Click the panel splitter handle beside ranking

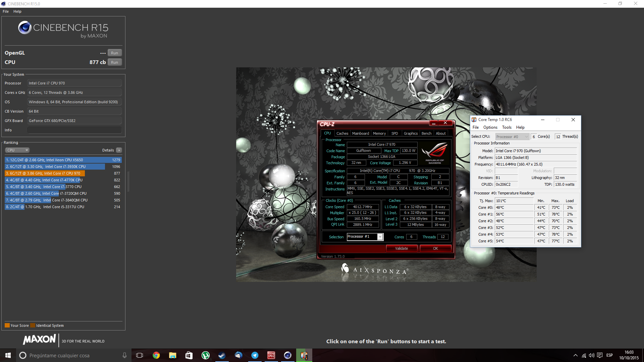pos(128,181)
